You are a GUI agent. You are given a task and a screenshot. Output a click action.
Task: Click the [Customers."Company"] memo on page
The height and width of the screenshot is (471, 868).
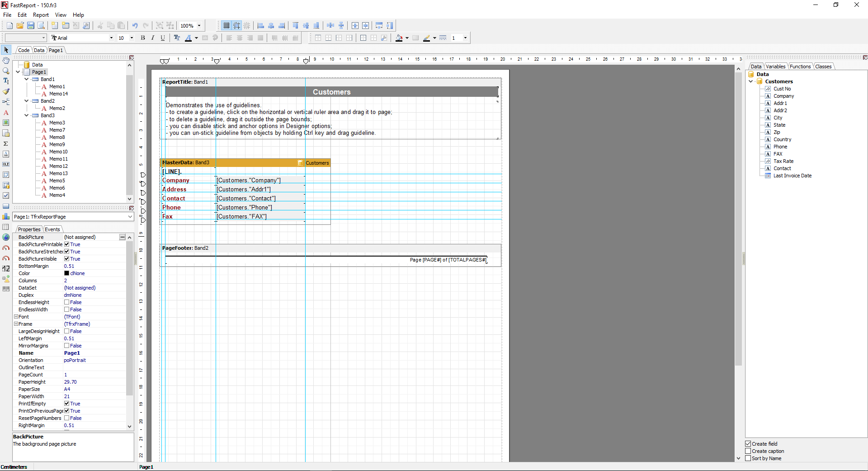[x=260, y=180]
